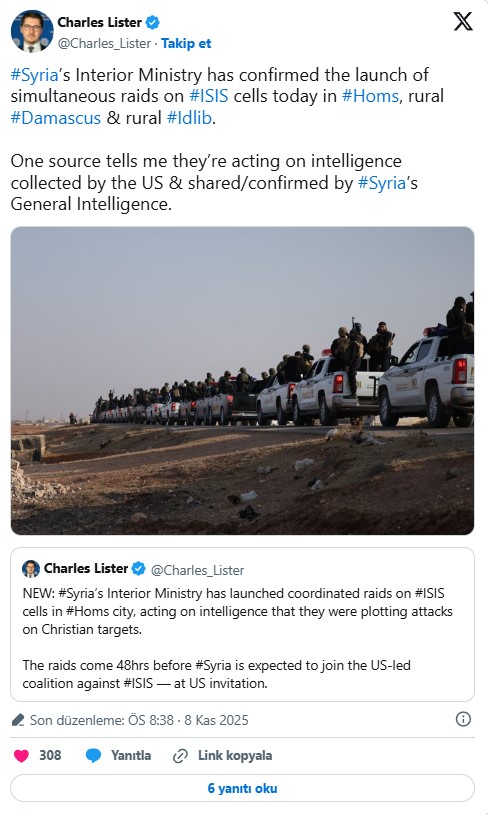Open the info circle icon
This screenshot has width=488, height=815.
463,719
